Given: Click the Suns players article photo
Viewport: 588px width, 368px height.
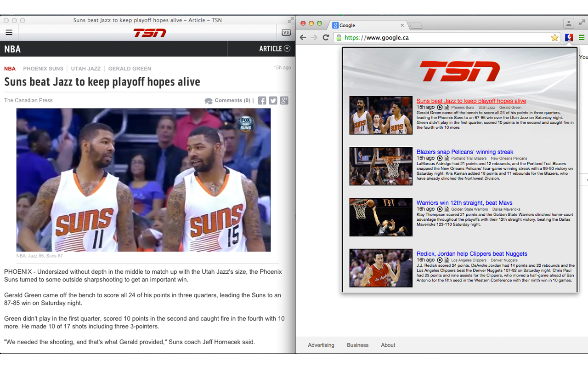Looking at the screenshot, I should click(143, 180).
